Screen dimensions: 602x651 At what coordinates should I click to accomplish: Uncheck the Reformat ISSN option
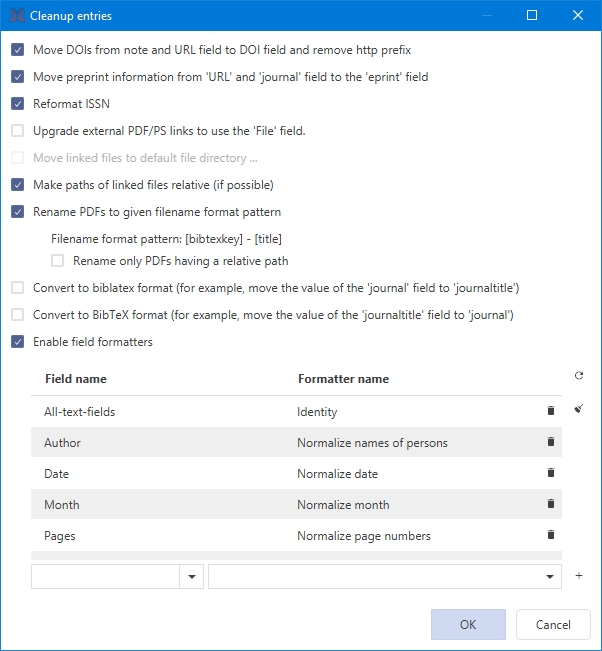click(18, 103)
